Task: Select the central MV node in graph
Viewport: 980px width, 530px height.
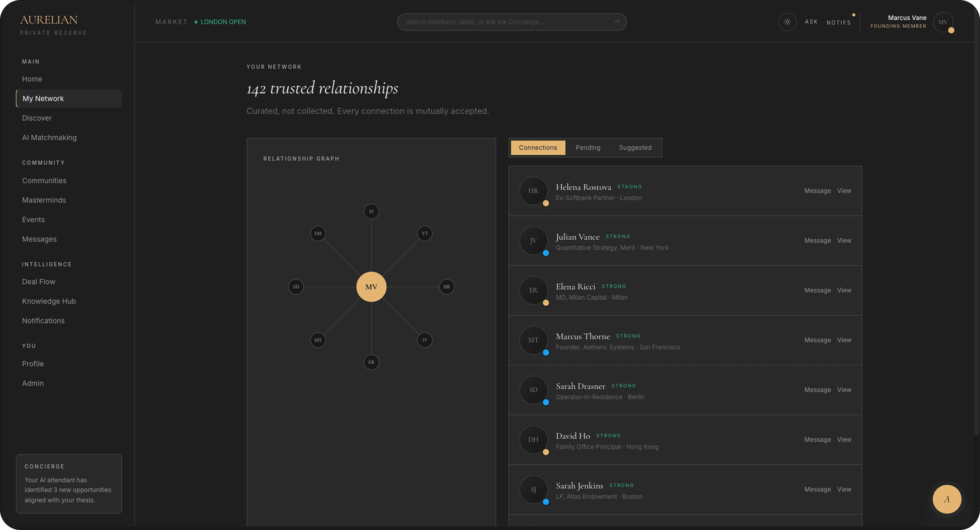Action: tap(371, 287)
